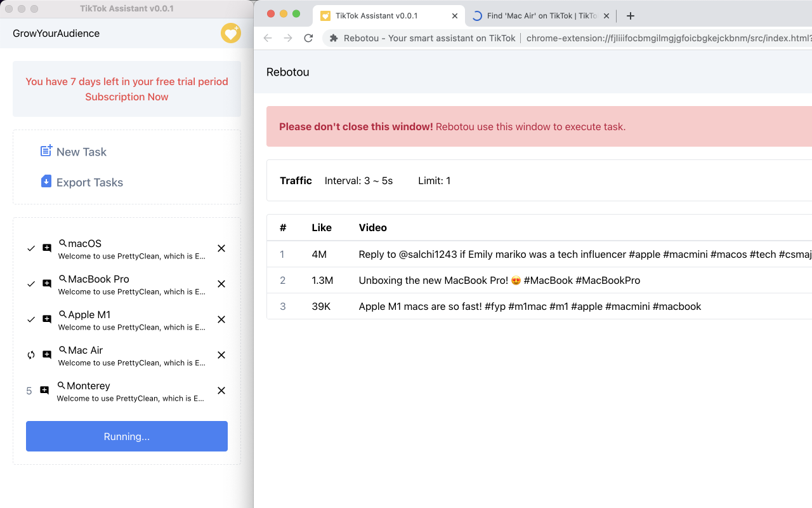The image size is (812, 508).
Task: Click the spinning sync icon of Mac Air task
Action: click(x=31, y=355)
